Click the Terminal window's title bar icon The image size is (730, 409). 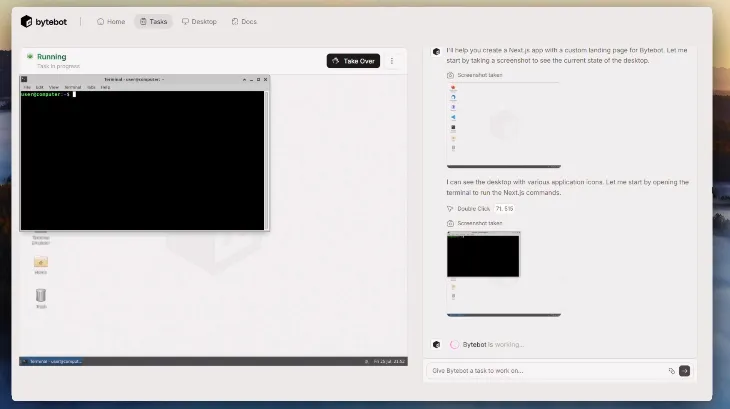click(x=24, y=79)
